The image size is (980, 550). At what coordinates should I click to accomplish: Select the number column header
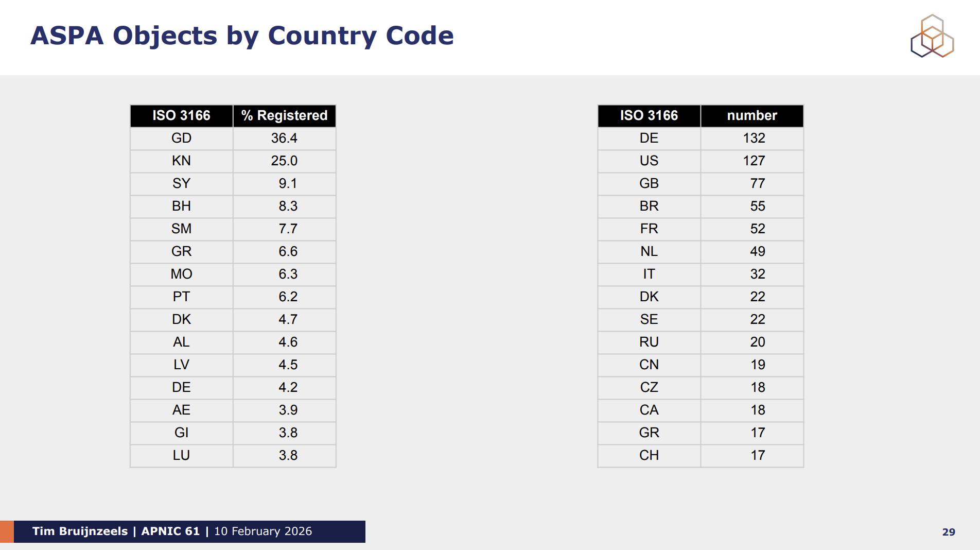click(751, 115)
